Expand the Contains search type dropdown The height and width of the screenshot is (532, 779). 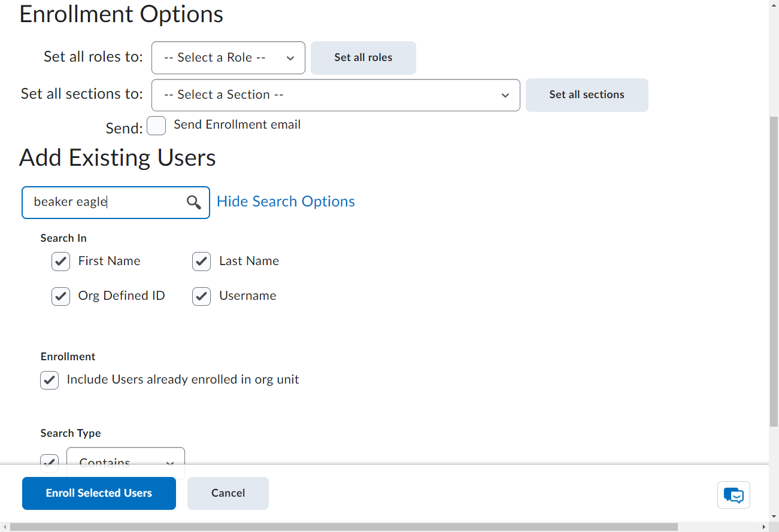tap(126, 456)
